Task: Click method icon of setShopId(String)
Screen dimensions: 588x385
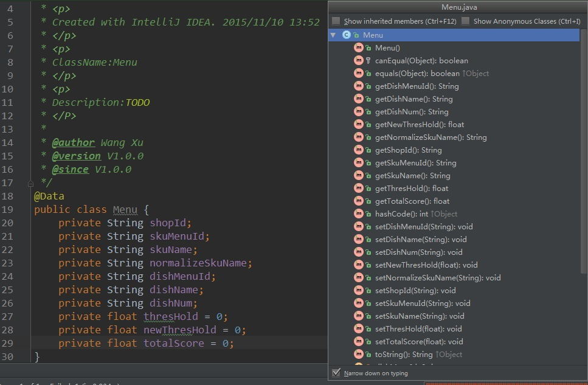Action: coord(359,290)
